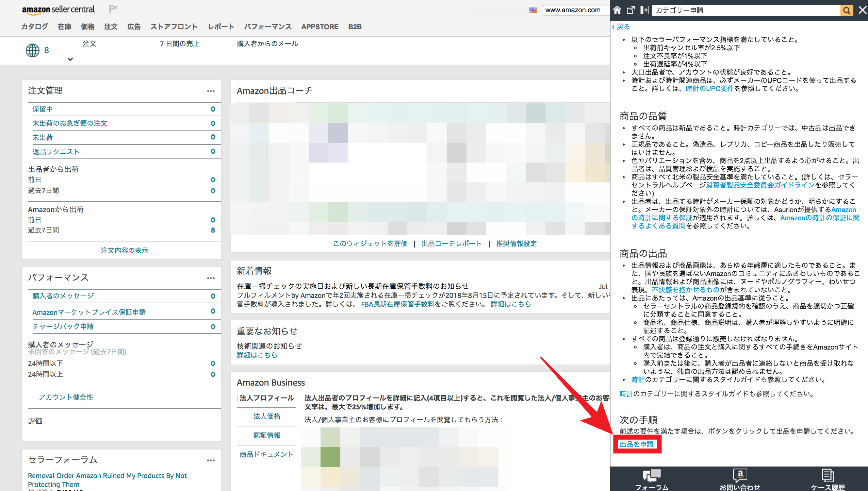Click the 未出荷 orders link
This screenshot has width=868, height=491.
(x=43, y=138)
